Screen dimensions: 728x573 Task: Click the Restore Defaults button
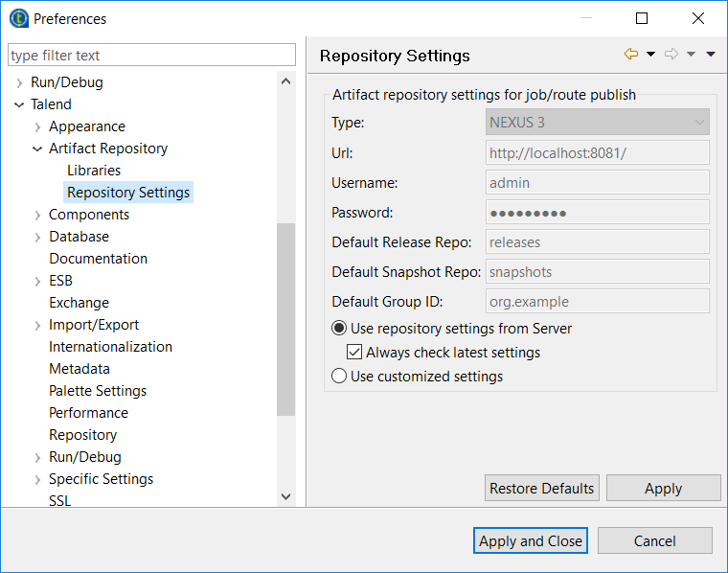click(x=542, y=488)
